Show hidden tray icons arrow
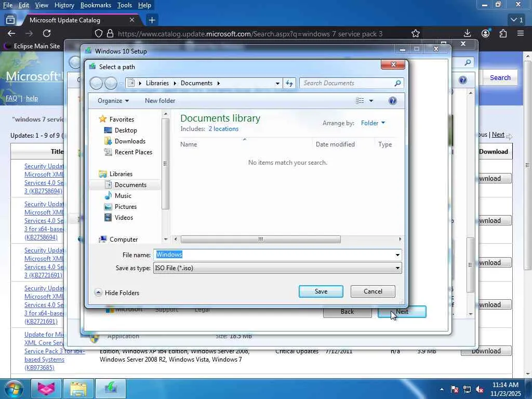Image resolution: width=532 pixels, height=399 pixels. (x=442, y=389)
